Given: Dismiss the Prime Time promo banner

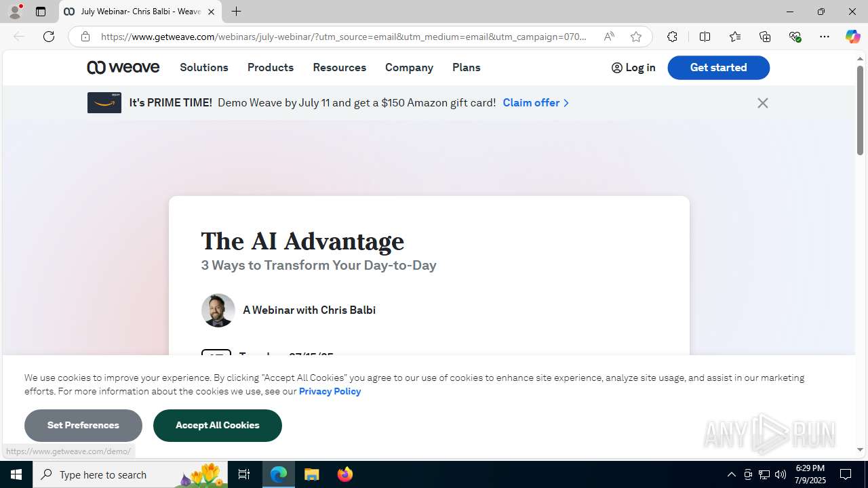Looking at the screenshot, I should (763, 103).
